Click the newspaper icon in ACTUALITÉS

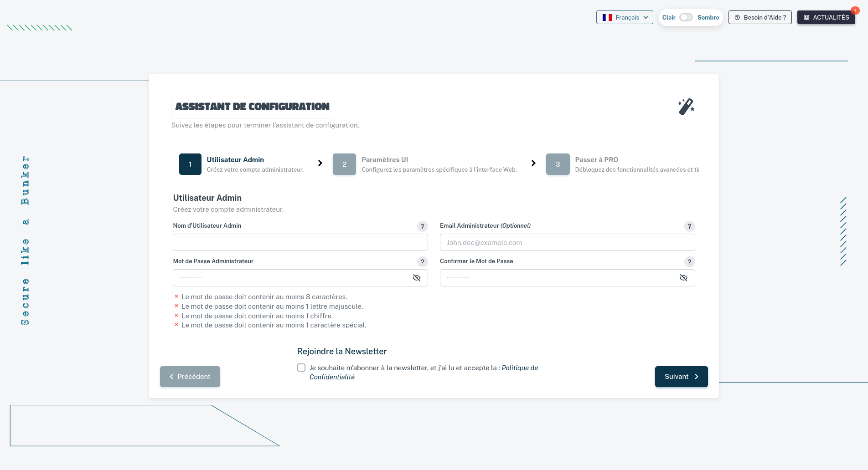807,17
